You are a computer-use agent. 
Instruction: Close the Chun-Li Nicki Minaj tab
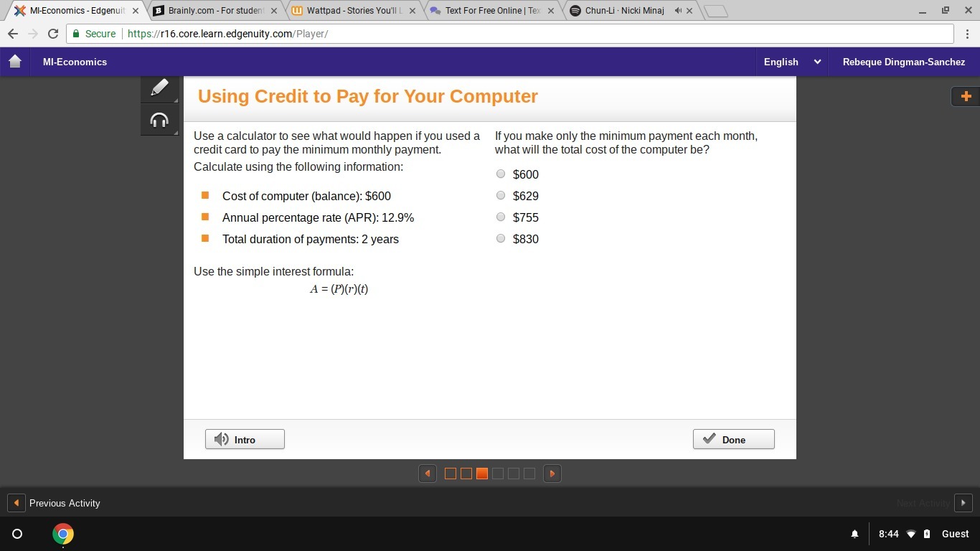click(x=689, y=11)
